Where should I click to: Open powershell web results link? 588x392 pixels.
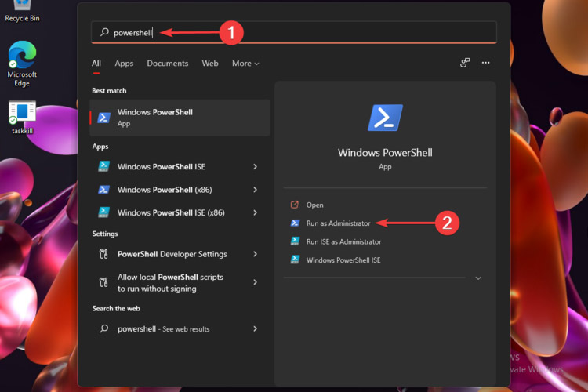point(163,329)
